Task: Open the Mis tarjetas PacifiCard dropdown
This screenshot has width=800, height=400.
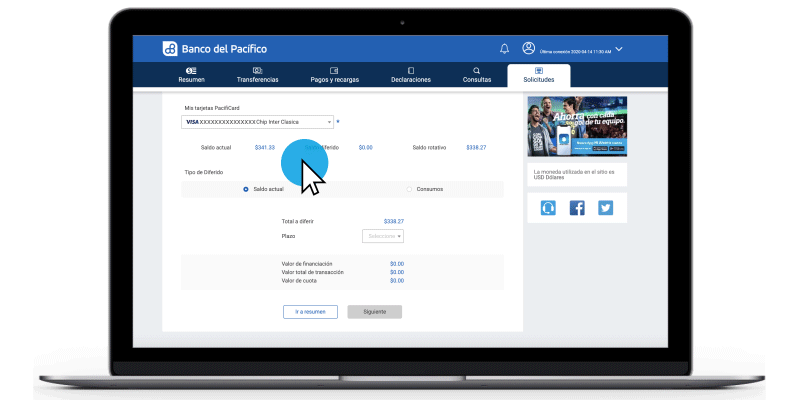Action: [258, 122]
